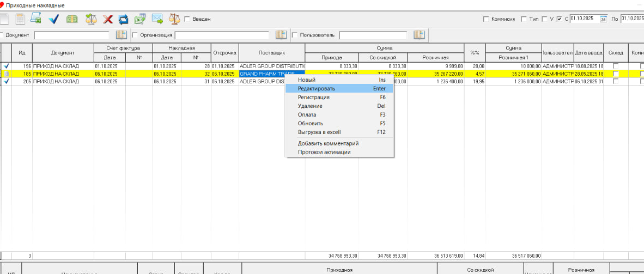Choose Регистрация from the context menu

point(339,98)
